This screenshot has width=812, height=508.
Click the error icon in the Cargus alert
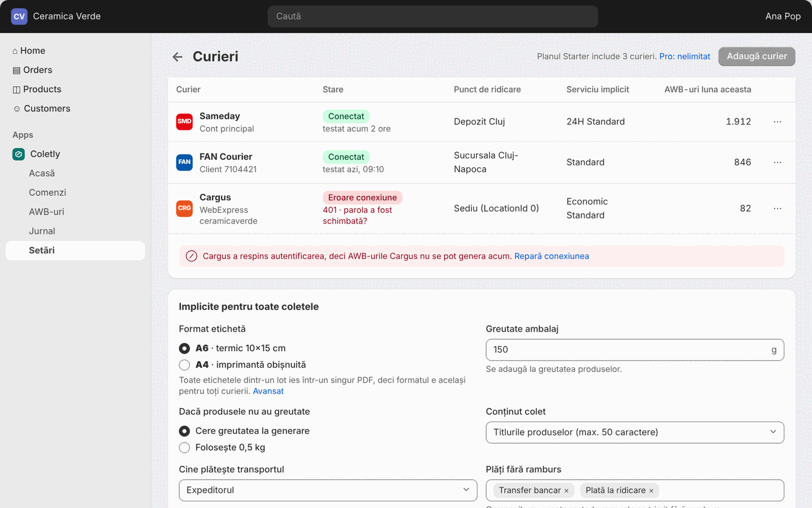[191, 256]
